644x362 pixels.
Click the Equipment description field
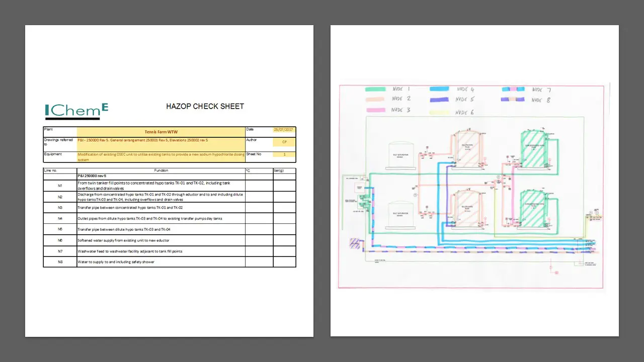tap(161, 157)
